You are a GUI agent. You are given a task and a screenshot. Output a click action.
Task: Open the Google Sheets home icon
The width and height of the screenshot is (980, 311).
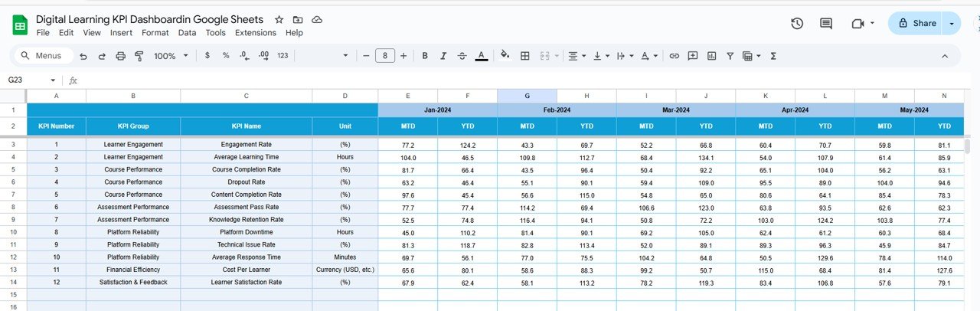[20, 25]
